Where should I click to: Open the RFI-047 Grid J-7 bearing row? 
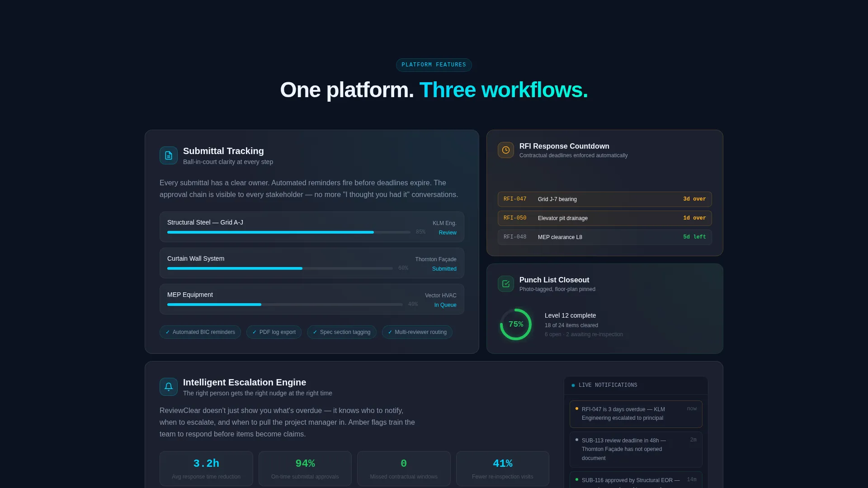[x=605, y=199]
